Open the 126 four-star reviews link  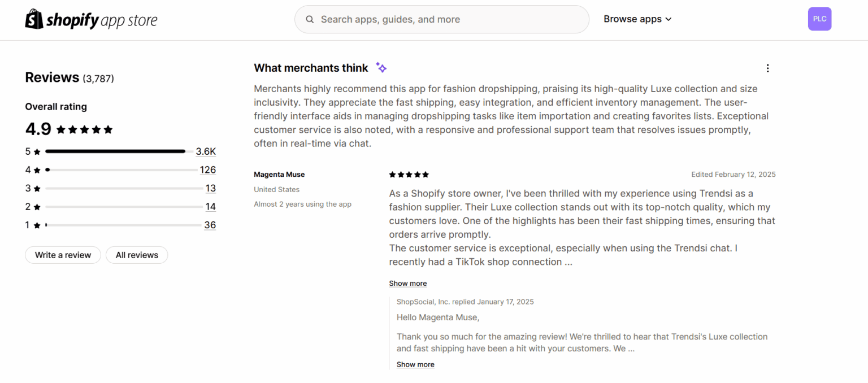point(208,169)
